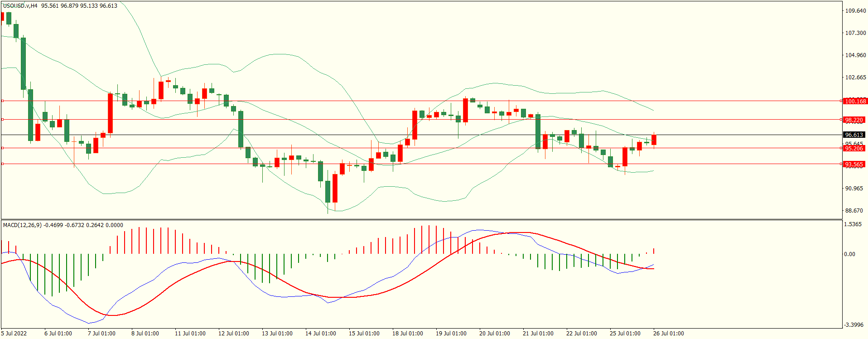Click the MACD(12,26,9) indicator label
Viewport: 868px width, 339px height.
(x=23, y=225)
